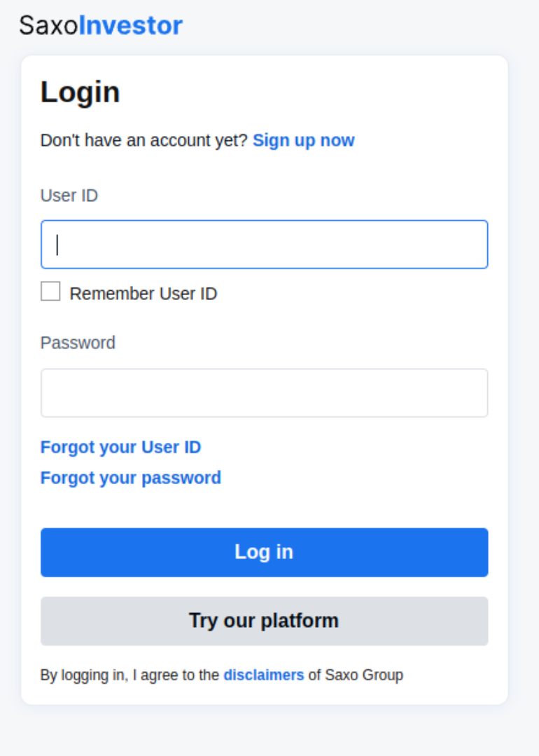This screenshot has height=756, width=539.
Task: Click the bold "Login" heading
Action: click(80, 92)
